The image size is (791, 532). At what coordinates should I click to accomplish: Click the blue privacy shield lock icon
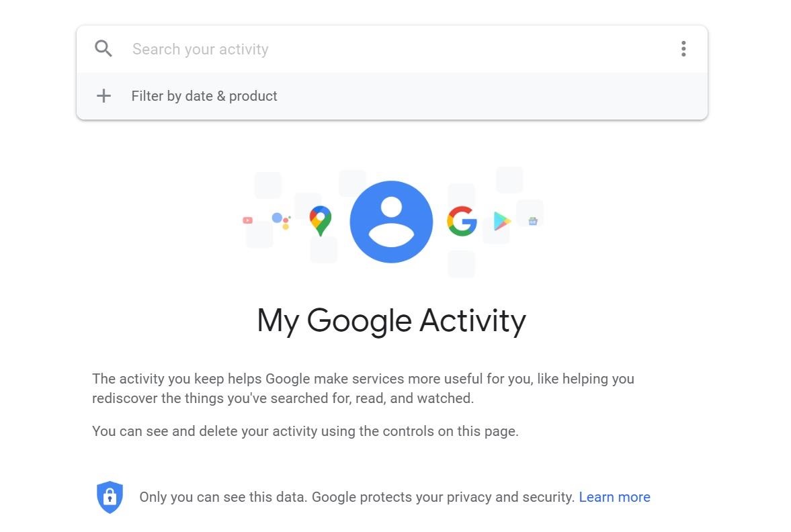tap(110, 497)
